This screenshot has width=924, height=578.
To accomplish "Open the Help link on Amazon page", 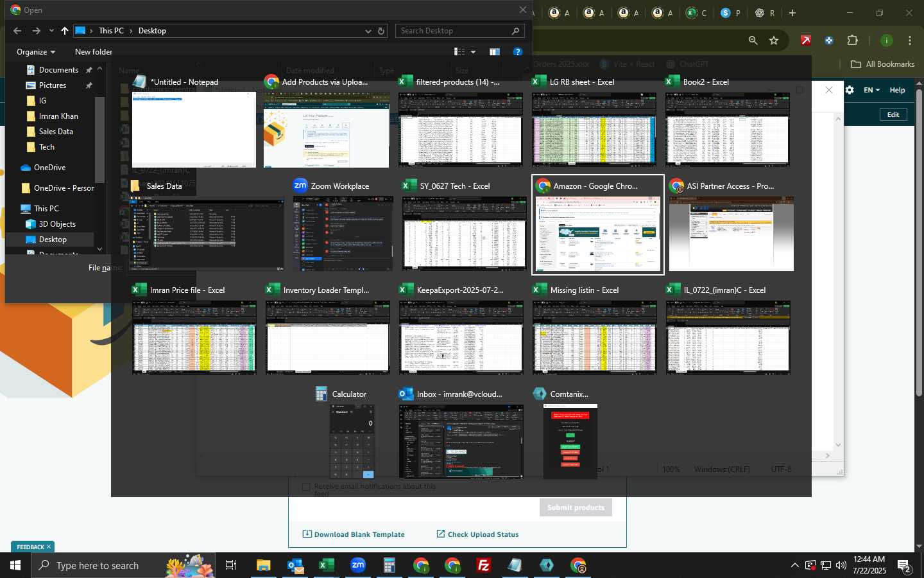I will 897,90.
